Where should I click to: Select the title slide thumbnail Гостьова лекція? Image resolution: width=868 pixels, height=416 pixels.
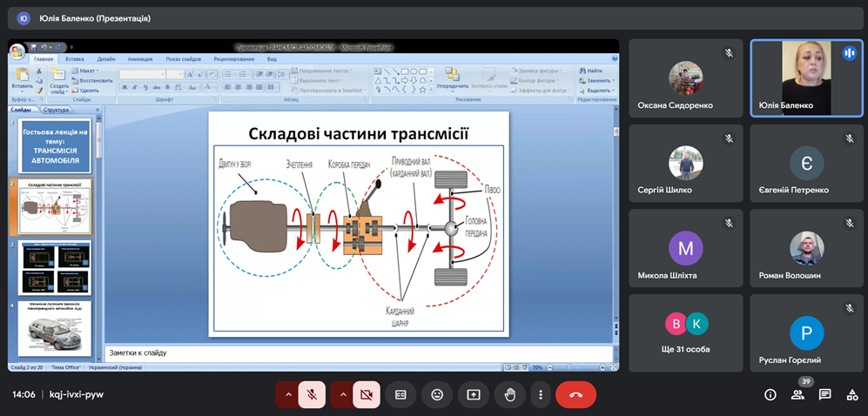55,147
